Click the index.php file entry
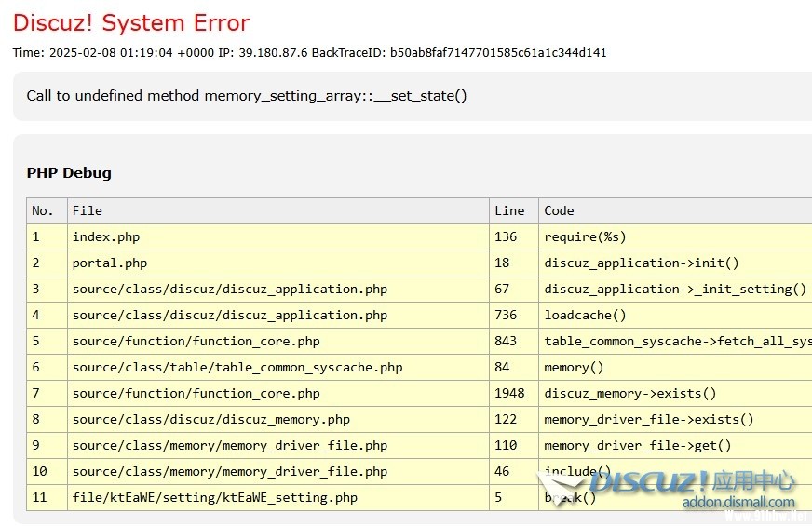The image size is (812, 526). click(106, 236)
